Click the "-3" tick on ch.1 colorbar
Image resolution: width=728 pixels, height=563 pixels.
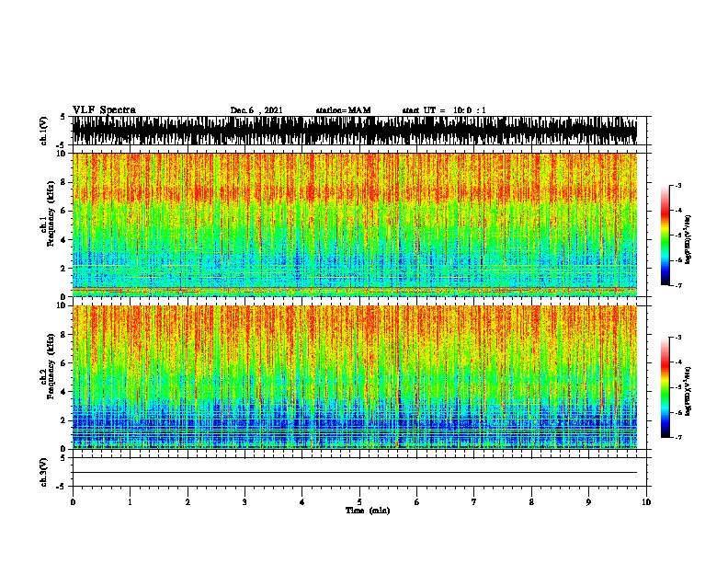(678, 185)
